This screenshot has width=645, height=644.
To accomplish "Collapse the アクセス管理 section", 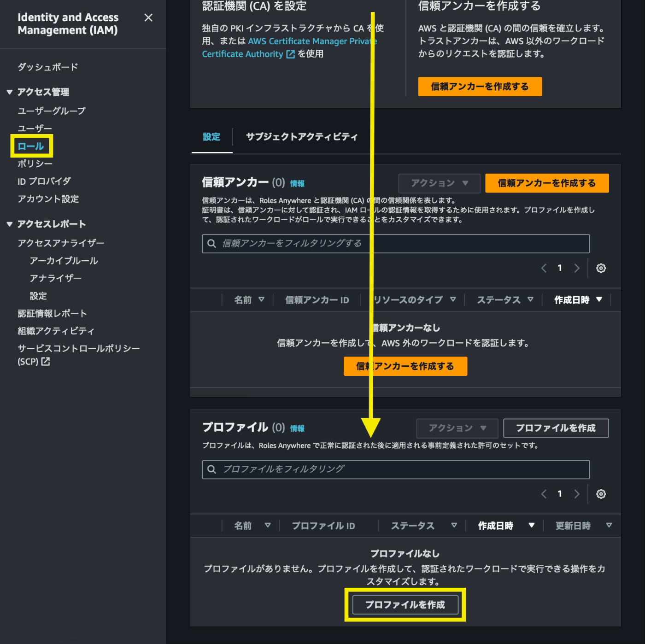I will pyautogui.click(x=10, y=92).
